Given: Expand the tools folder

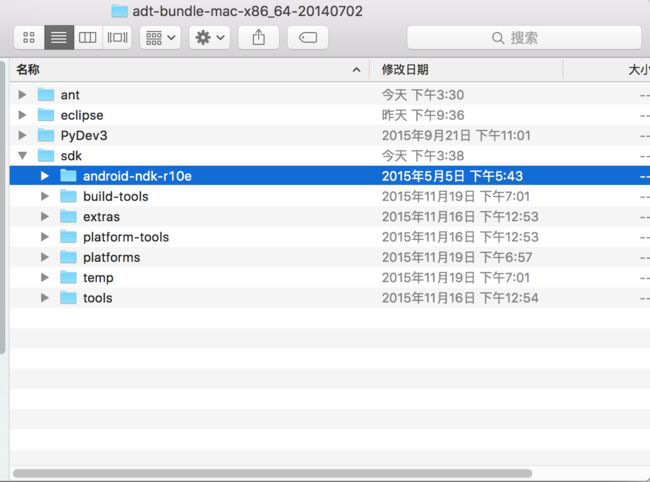Looking at the screenshot, I should (x=45, y=298).
